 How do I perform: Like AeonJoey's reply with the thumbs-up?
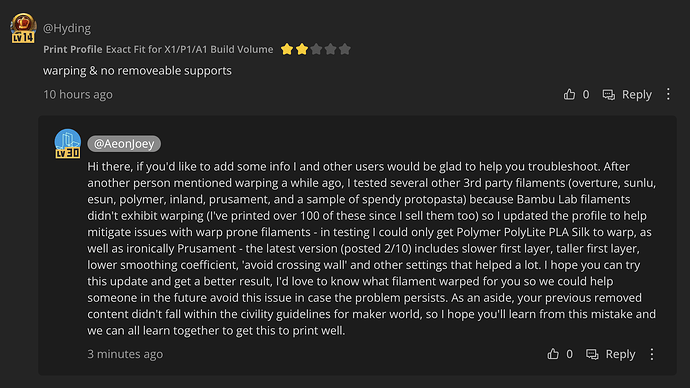click(553, 354)
